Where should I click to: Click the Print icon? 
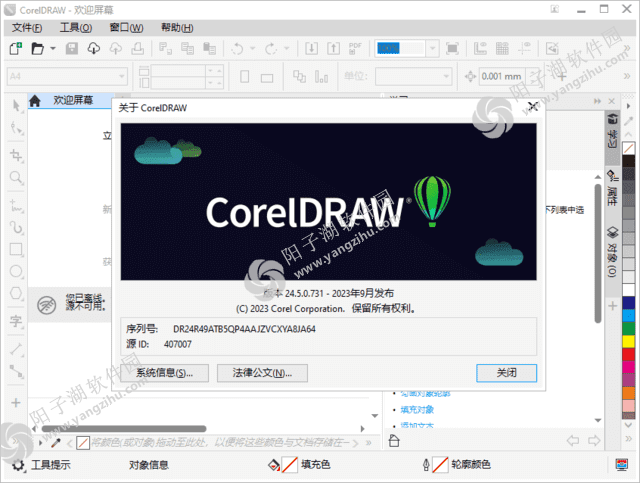[x=138, y=49]
